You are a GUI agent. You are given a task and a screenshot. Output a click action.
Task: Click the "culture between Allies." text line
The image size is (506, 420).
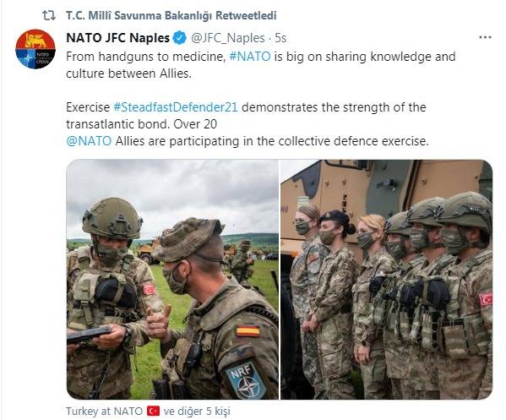(128, 74)
